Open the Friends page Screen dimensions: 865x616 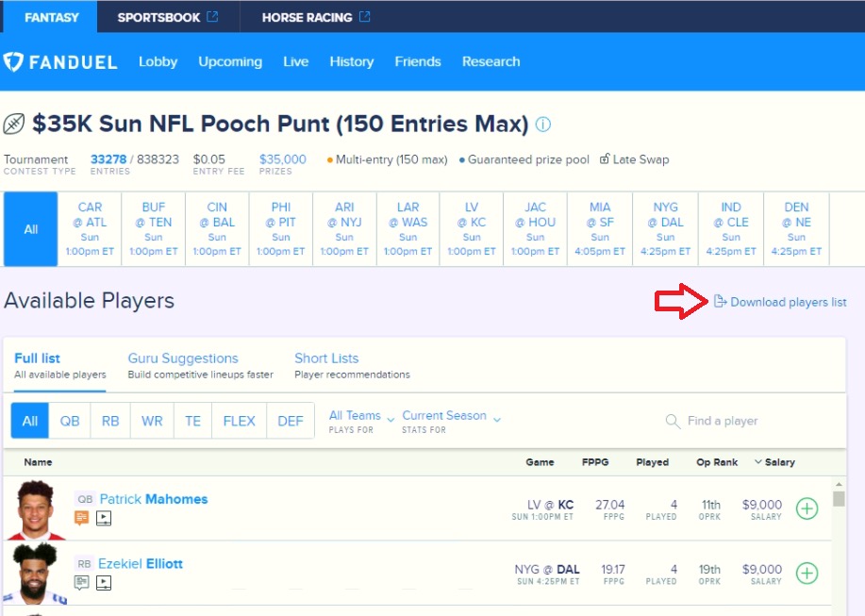pyautogui.click(x=418, y=61)
